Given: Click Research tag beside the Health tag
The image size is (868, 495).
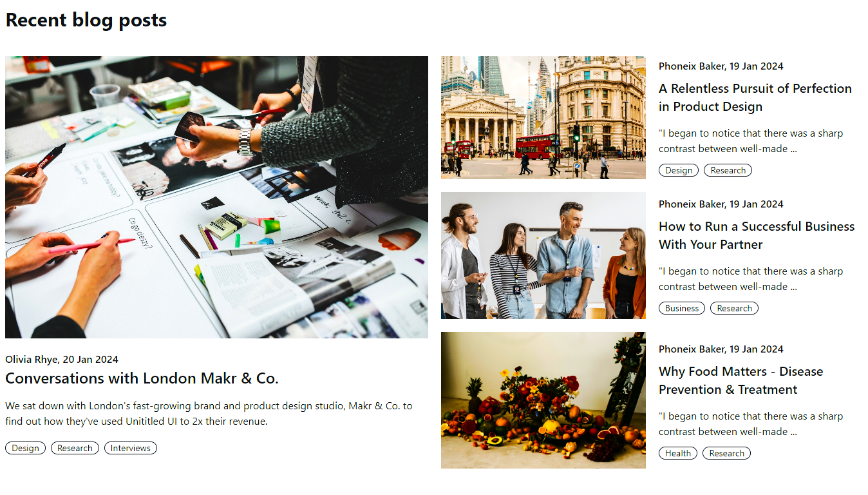Looking at the screenshot, I should click(726, 453).
